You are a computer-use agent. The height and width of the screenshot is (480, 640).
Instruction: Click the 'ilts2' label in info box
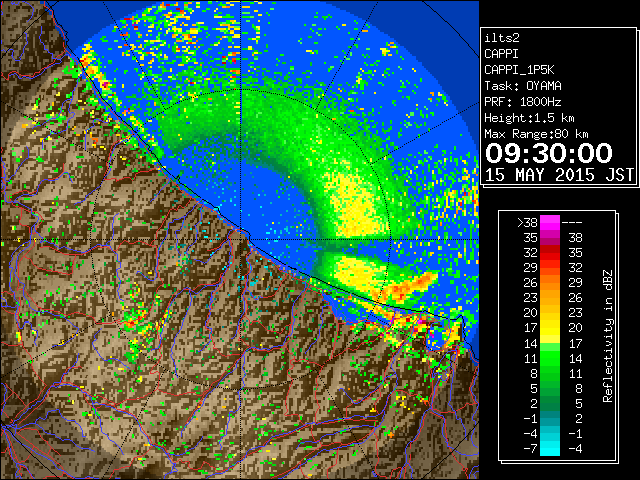point(502,38)
